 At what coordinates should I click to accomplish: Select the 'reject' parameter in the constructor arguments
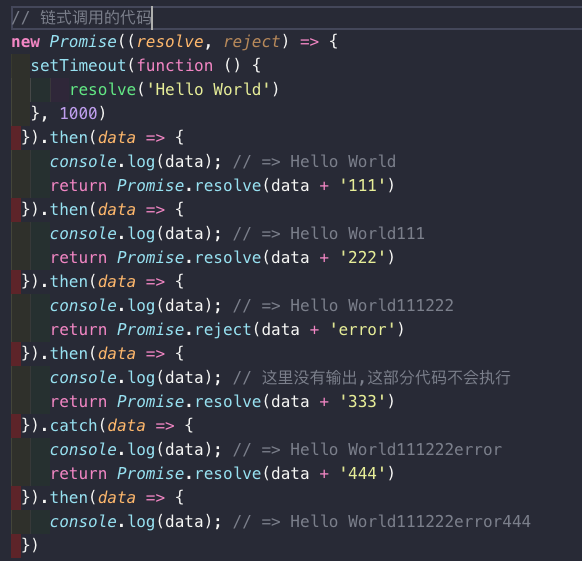click(x=252, y=42)
